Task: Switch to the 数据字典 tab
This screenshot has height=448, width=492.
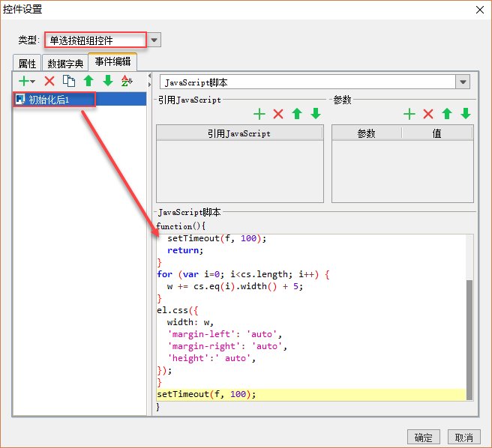Action: (x=65, y=64)
